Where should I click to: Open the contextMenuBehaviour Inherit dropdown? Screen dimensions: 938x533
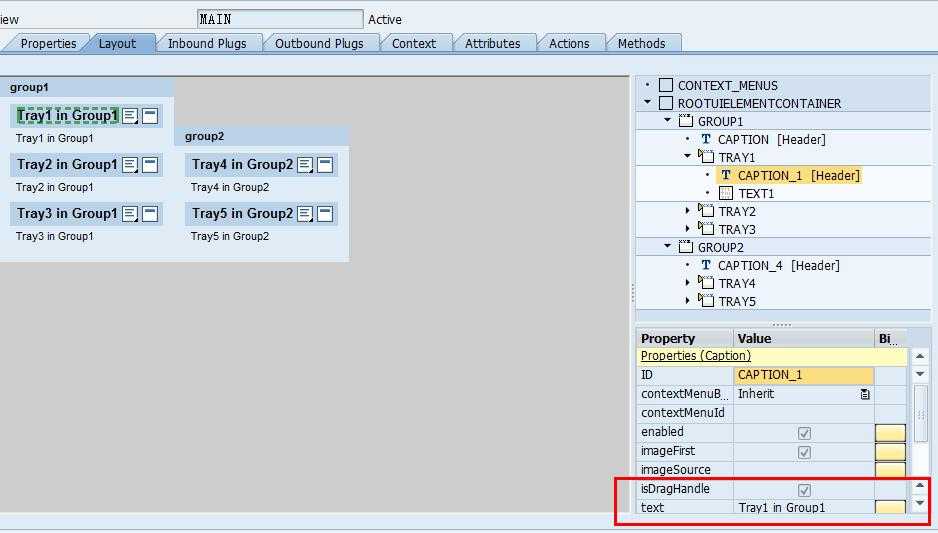pyautogui.click(x=864, y=394)
